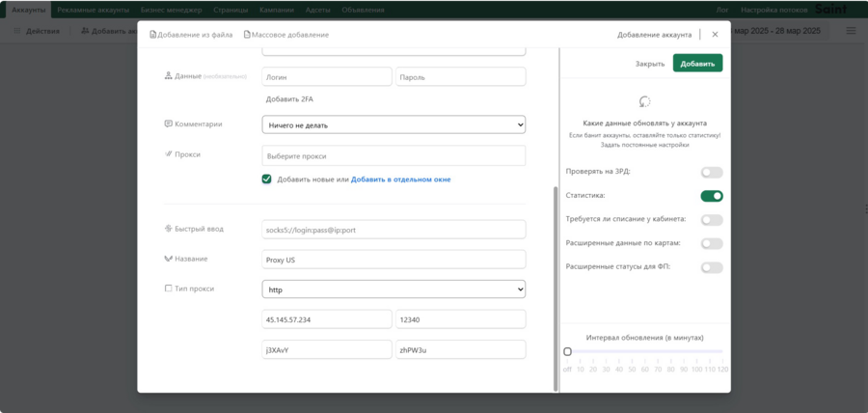Viewport: 868px width, 413px height.
Task: Open the http proxy type dropdown
Action: tap(393, 289)
